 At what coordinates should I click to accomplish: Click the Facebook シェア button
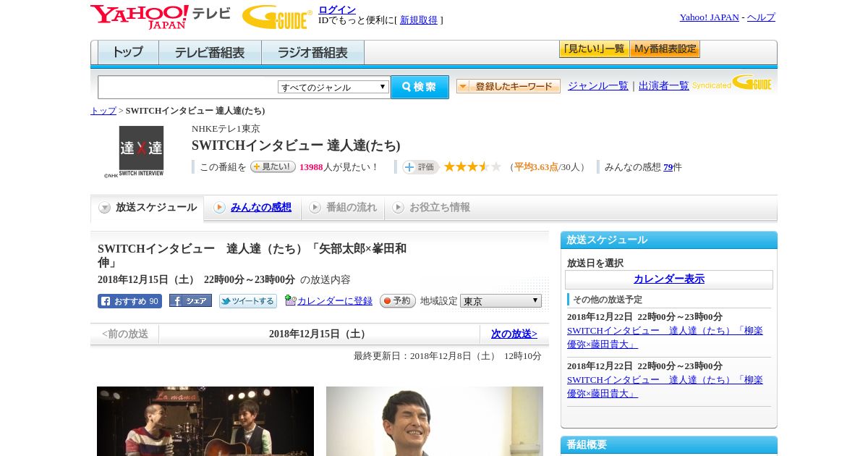pyautogui.click(x=190, y=300)
